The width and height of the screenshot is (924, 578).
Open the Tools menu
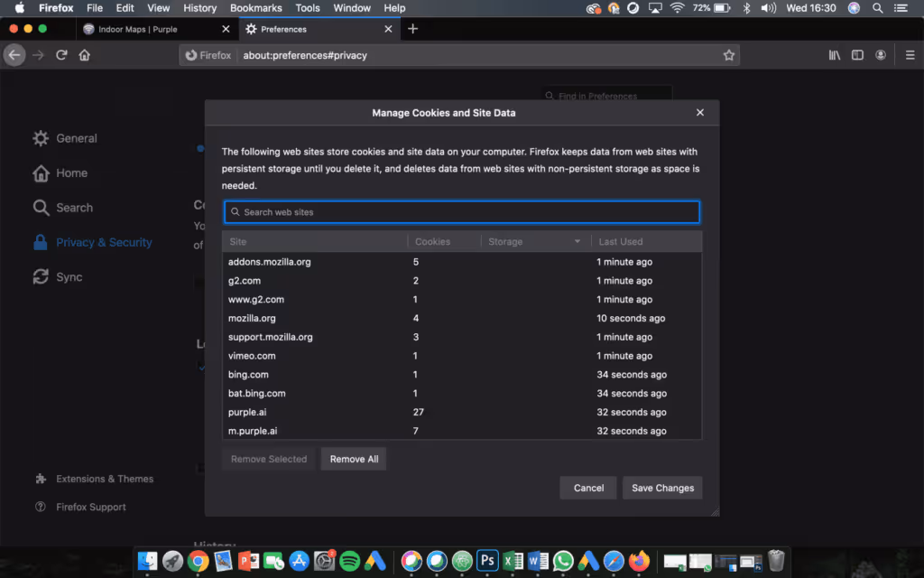(x=308, y=8)
